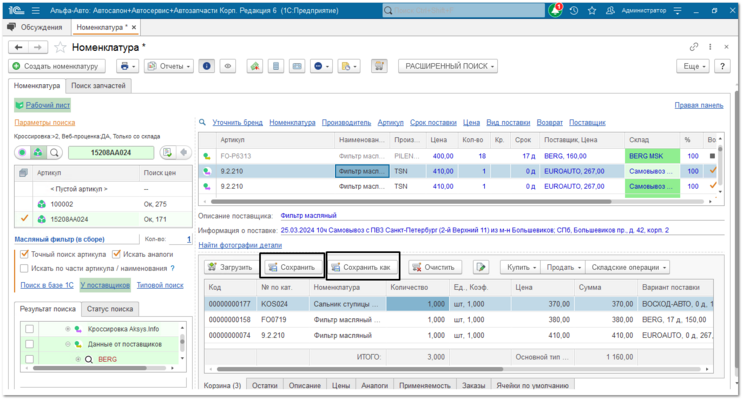Click the Сохранить button

292,267
